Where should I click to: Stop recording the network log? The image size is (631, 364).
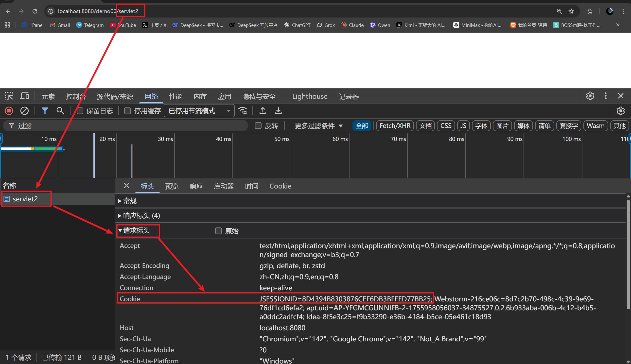coord(9,111)
